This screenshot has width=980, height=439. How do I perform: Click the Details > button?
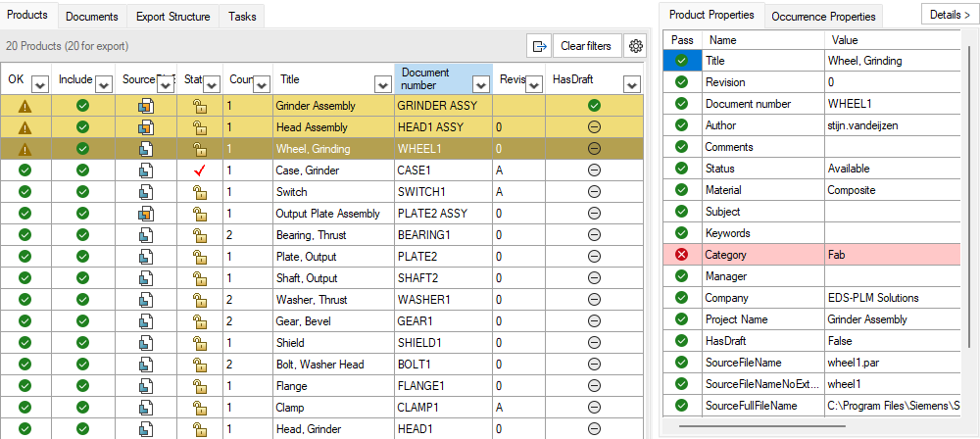click(x=950, y=15)
